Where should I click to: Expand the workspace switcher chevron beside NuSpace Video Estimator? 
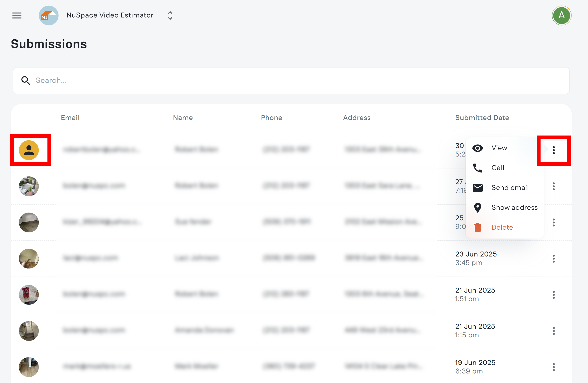pyautogui.click(x=170, y=15)
